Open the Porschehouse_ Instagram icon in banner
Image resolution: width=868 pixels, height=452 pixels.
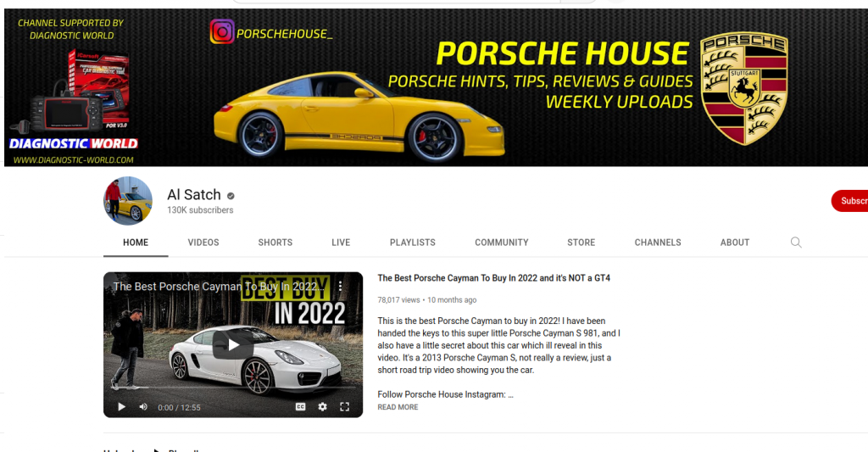pyautogui.click(x=222, y=32)
